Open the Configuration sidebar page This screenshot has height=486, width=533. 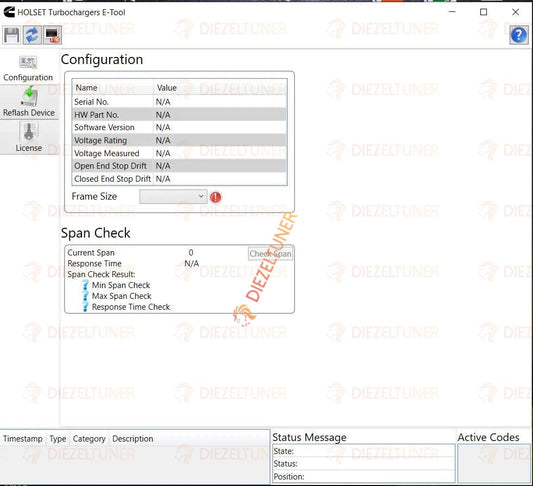pos(28,69)
